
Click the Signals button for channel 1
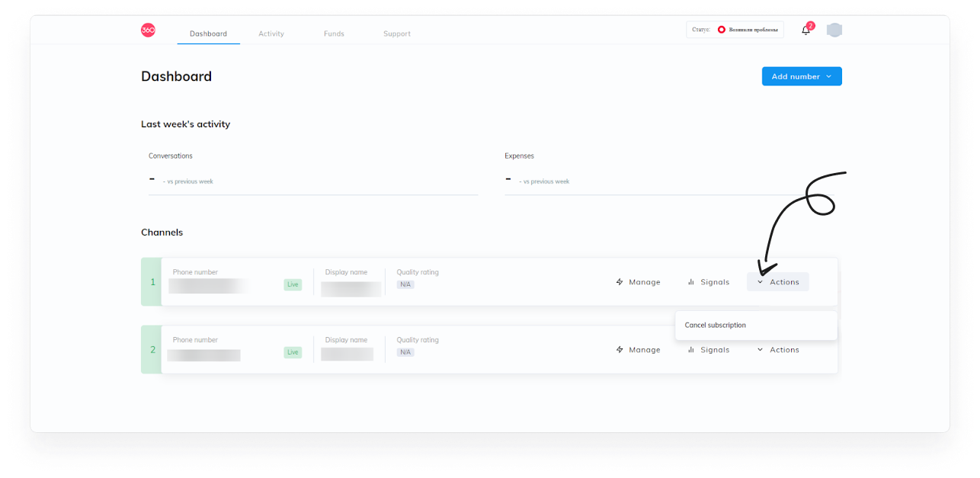click(x=709, y=282)
